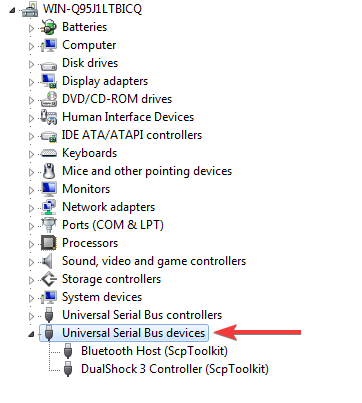Click the Batteries category icon

[x=49, y=27]
